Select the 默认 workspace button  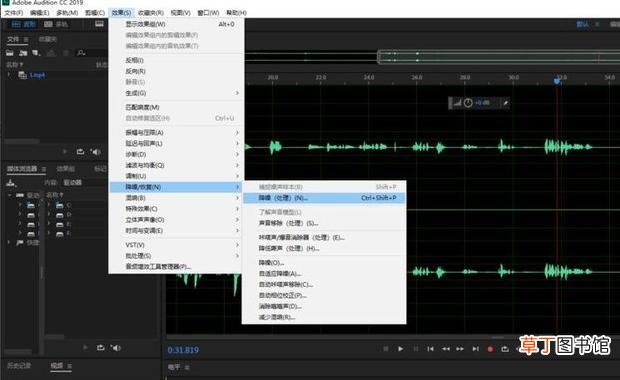point(582,24)
